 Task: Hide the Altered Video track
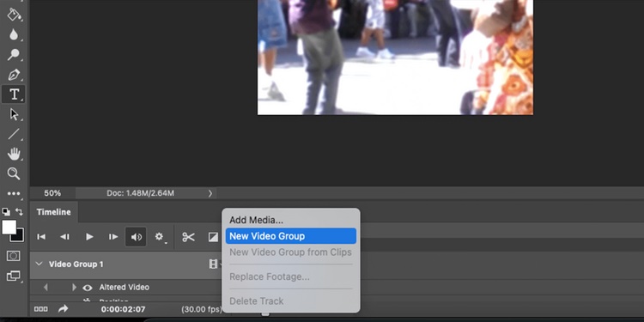(87, 288)
